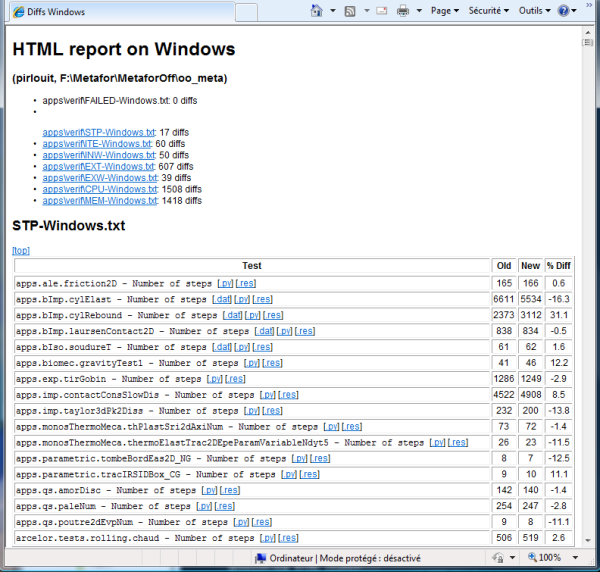The width and height of the screenshot is (600, 572).
Task: Click the status bar privacy lock icon
Action: point(498,558)
